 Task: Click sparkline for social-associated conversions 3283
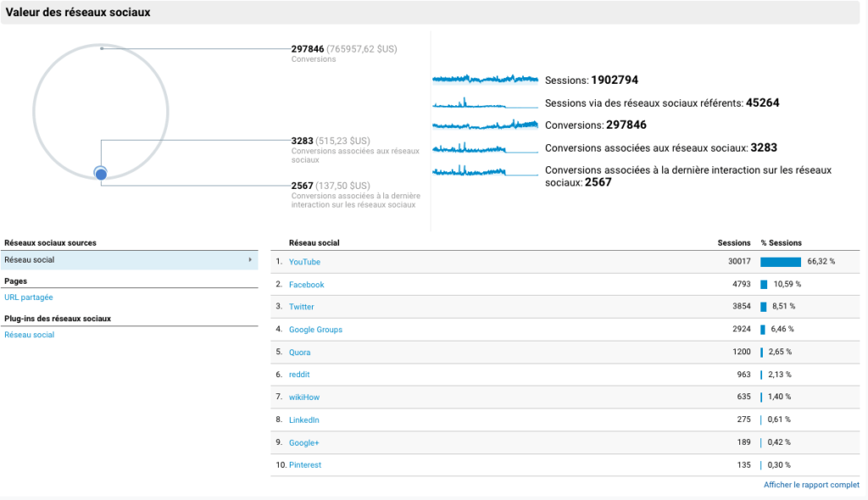click(485, 147)
